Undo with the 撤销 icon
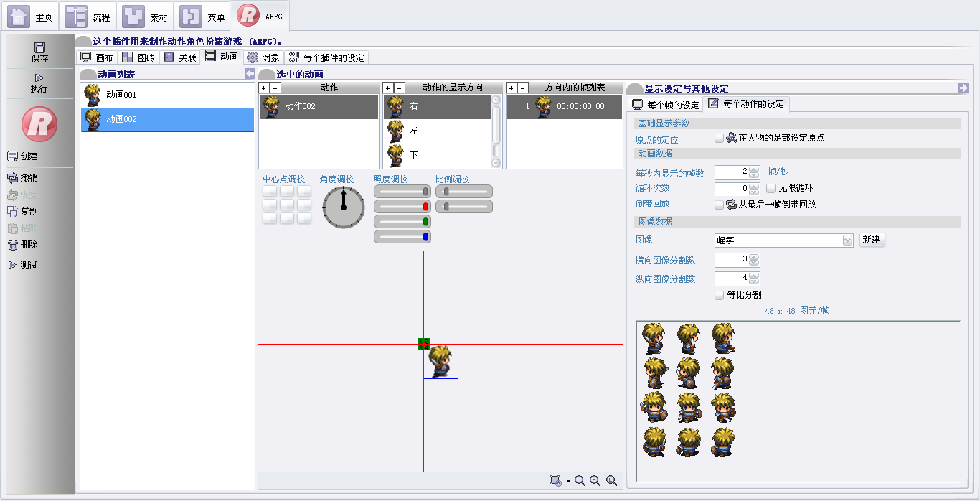The height and width of the screenshot is (501, 980). [12, 178]
